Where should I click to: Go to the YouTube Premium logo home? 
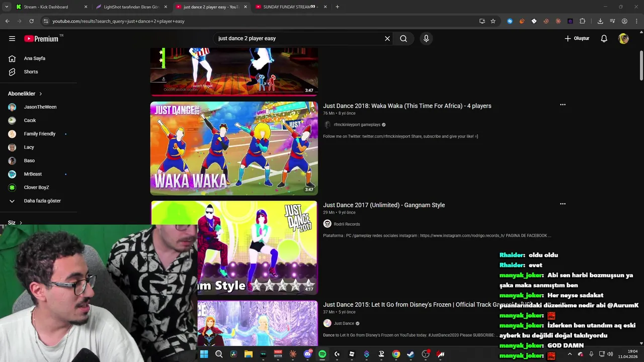tap(41, 39)
